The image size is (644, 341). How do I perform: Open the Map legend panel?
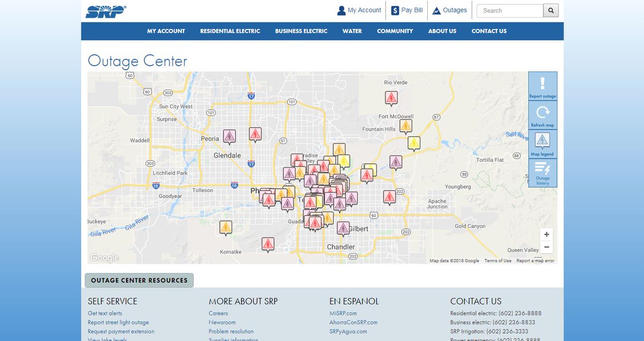click(x=543, y=144)
